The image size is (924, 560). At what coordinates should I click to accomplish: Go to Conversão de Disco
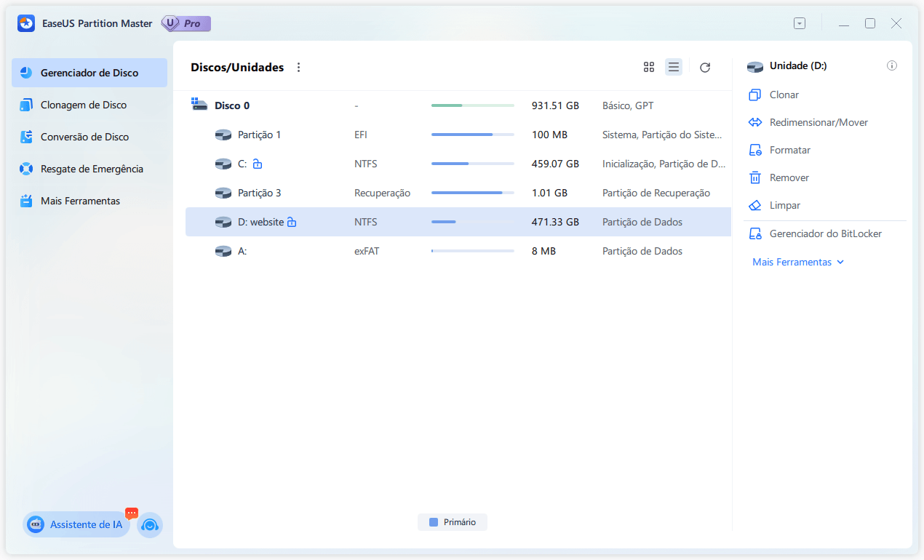(89, 137)
